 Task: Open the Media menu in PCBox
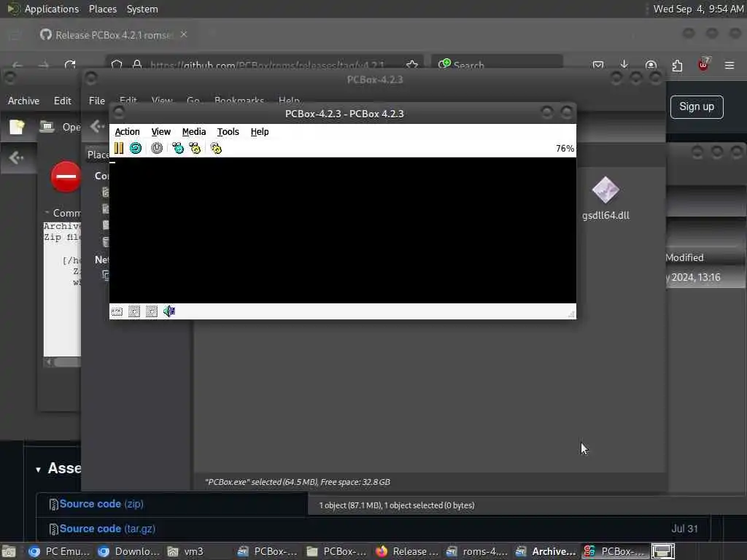pyautogui.click(x=194, y=132)
